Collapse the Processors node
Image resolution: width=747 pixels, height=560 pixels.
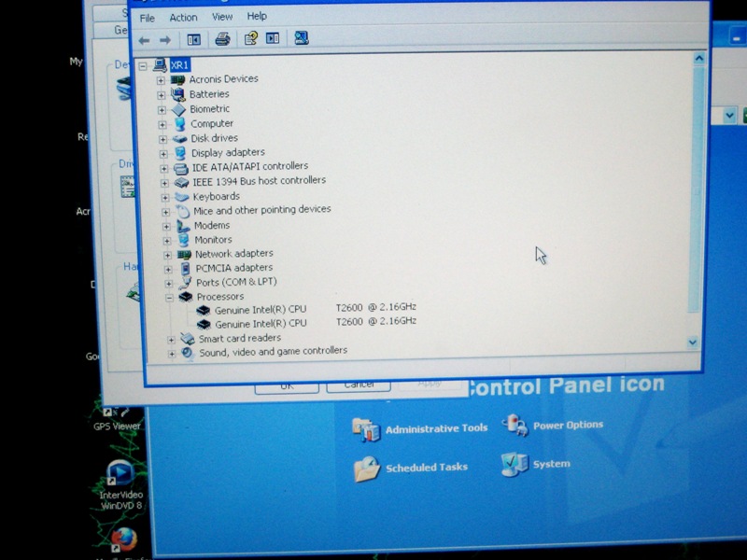point(169,298)
